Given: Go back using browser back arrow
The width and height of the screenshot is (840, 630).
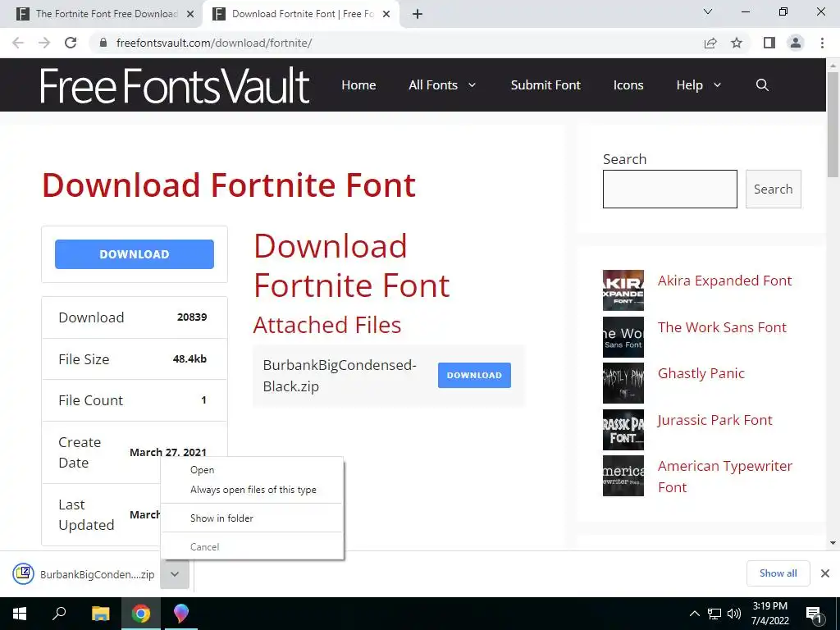Looking at the screenshot, I should pyautogui.click(x=18, y=43).
